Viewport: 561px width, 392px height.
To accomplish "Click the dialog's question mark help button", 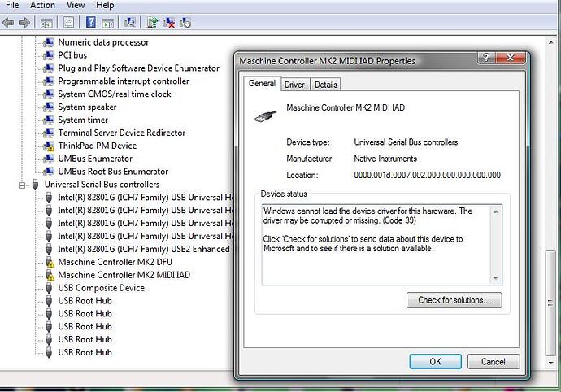I will 486,57.
